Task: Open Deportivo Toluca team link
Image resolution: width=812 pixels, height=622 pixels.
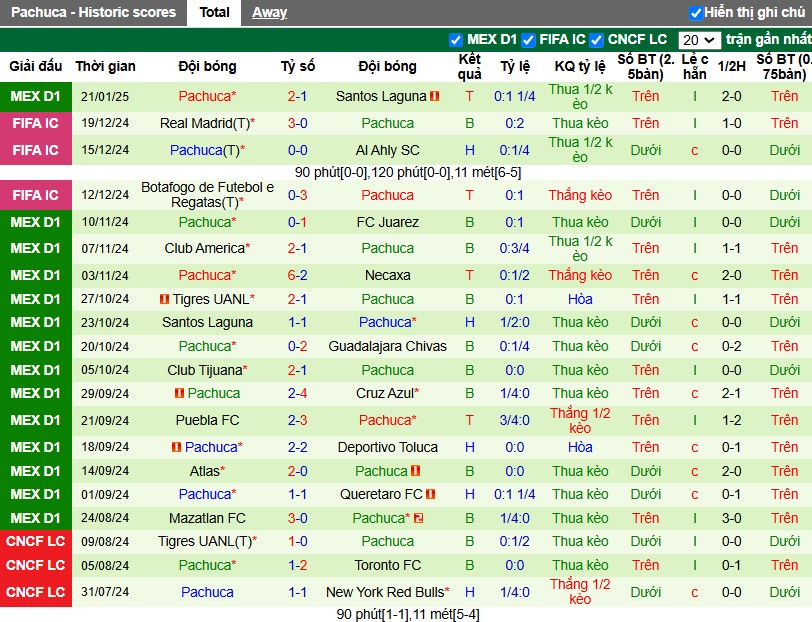Action: coord(387,447)
